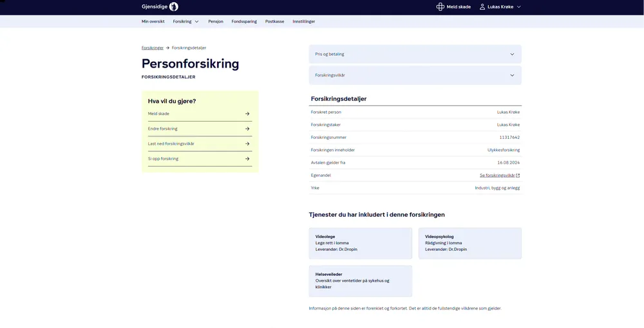The height and width of the screenshot is (328, 644).
Task: Open the Se forsikringsvilkår link
Action: pyautogui.click(x=497, y=176)
